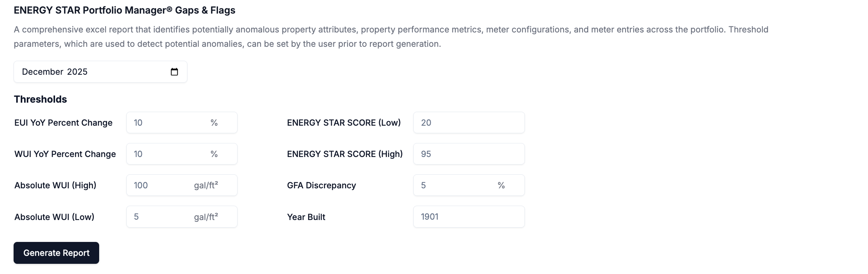Click the ENERGY STAR SCORE (High) label
Image resolution: width=868 pixels, height=274 pixels.
click(345, 154)
